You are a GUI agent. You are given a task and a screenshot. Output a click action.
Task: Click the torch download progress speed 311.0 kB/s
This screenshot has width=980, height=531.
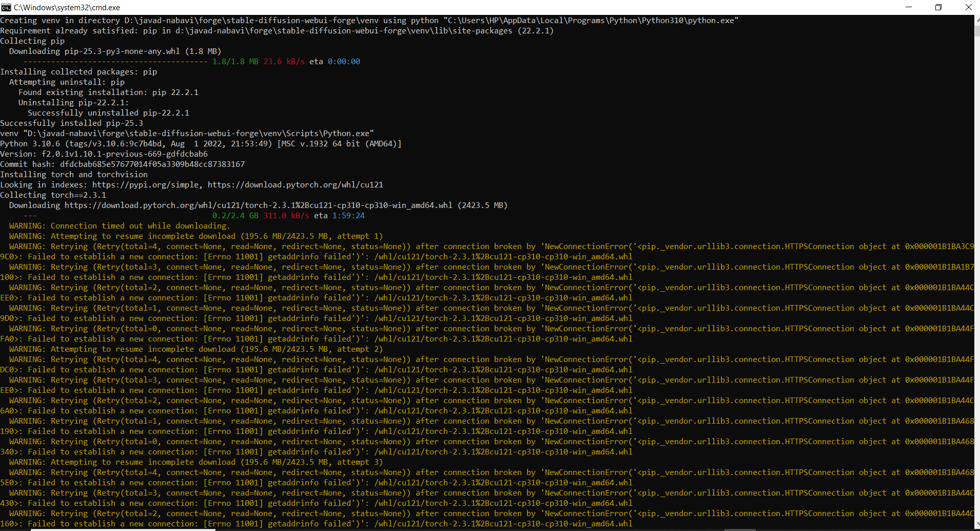[x=286, y=216]
